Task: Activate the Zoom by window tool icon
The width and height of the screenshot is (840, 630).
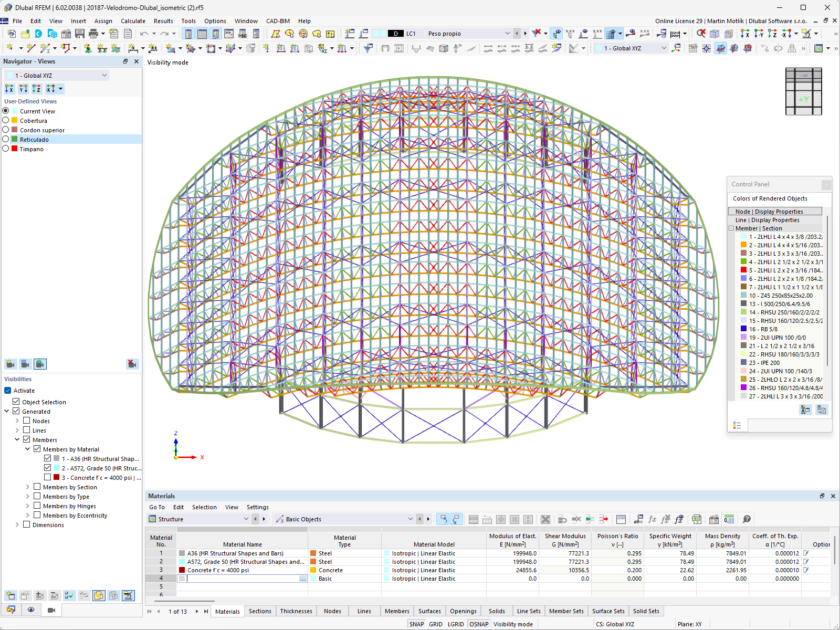Action: click(x=702, y=33)
